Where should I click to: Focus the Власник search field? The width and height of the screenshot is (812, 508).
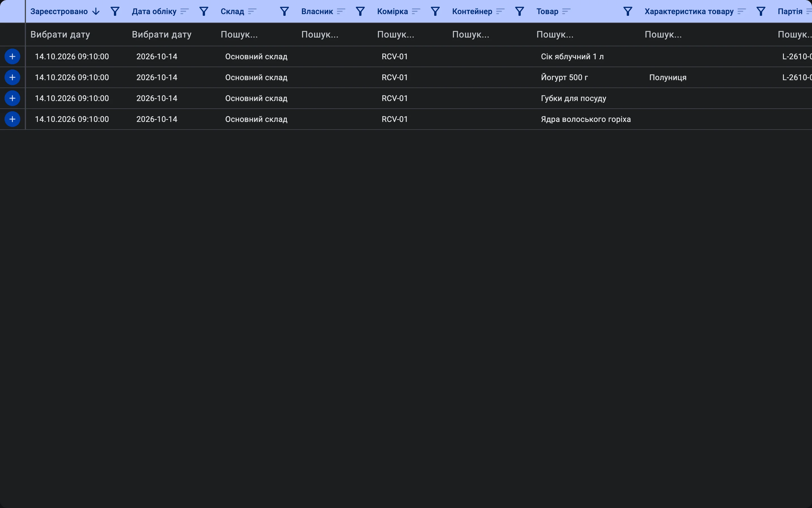click(335, 34)
